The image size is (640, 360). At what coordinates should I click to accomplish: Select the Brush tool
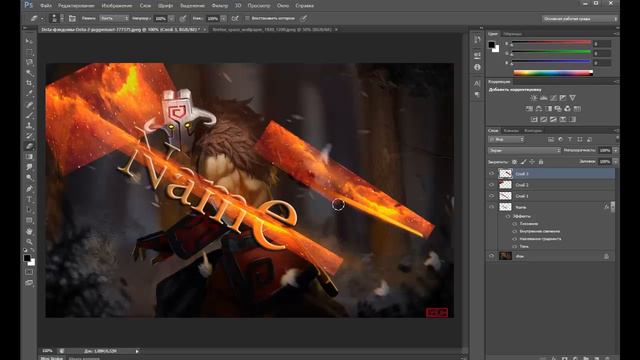(x=29, y=115)
